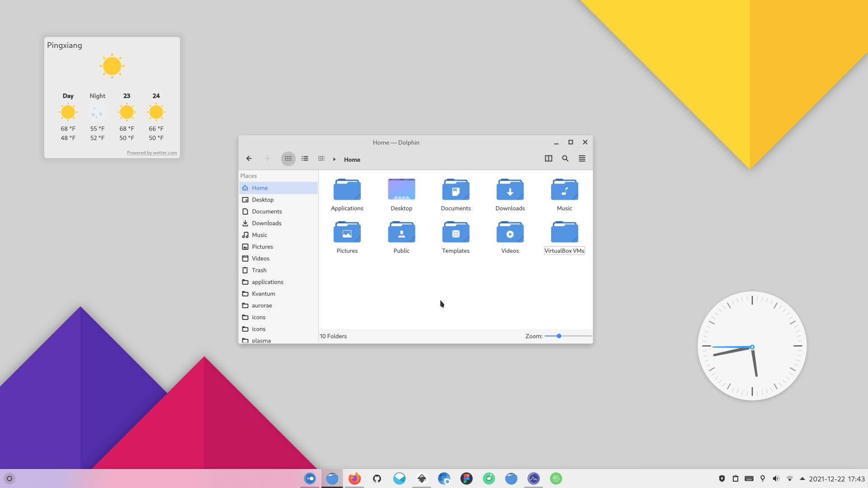Viewport: 868px width, 488px height.
Task: Open the shield security tray icon
Action: [722, 479]
